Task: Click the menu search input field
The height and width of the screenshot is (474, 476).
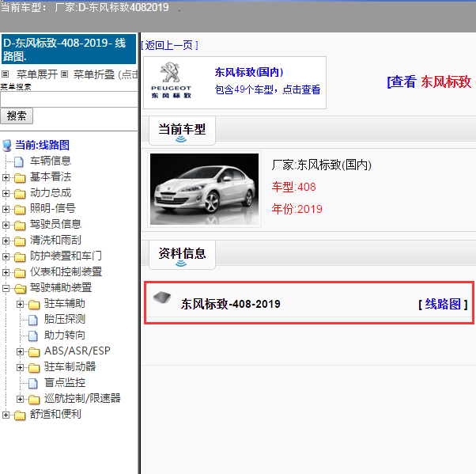Action: click(x=69, y=100)
